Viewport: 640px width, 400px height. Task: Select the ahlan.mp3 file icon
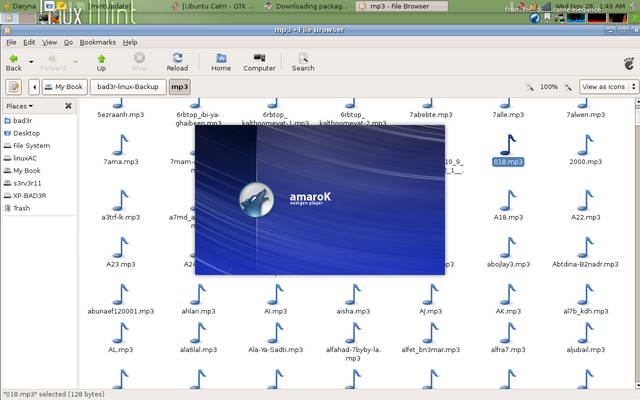(198, 295)
